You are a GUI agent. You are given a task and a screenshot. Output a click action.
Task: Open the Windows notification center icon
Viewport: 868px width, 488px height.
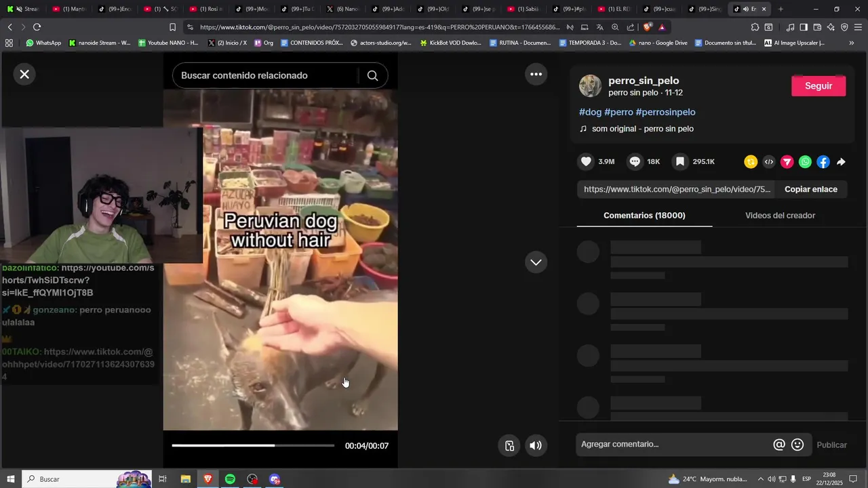click(853, 479)
